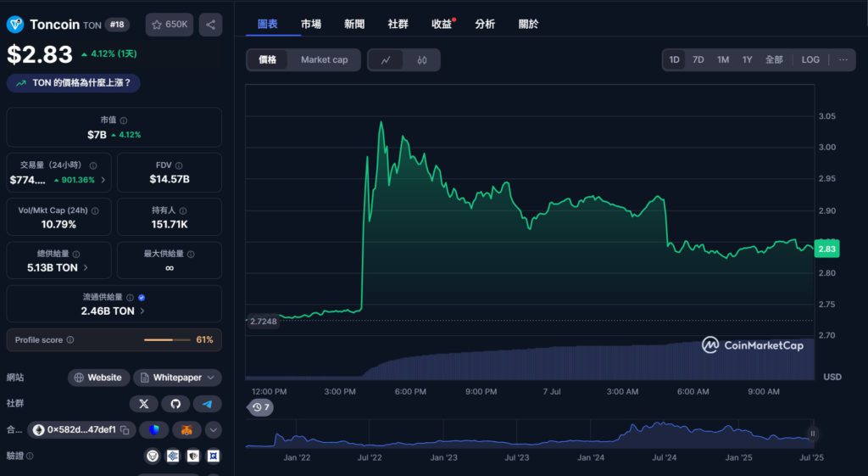This screenshot has height=476, width=868.
Task: Select the 7D time range
Action: click(698, 60)
